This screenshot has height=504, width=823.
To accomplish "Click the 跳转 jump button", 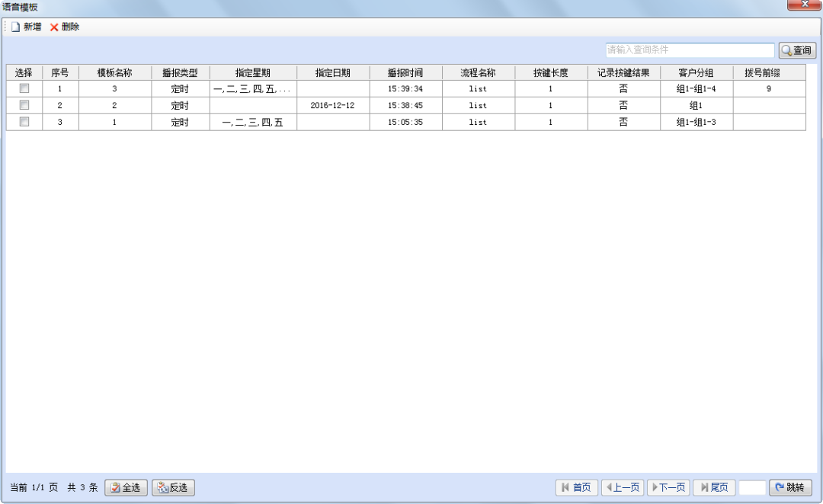I will click(790, 487).
